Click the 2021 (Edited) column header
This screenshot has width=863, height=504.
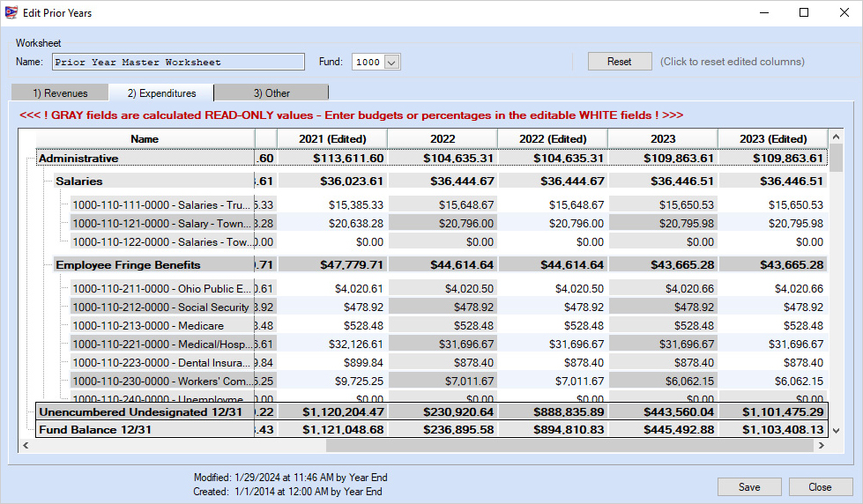[x=332, y=139]
